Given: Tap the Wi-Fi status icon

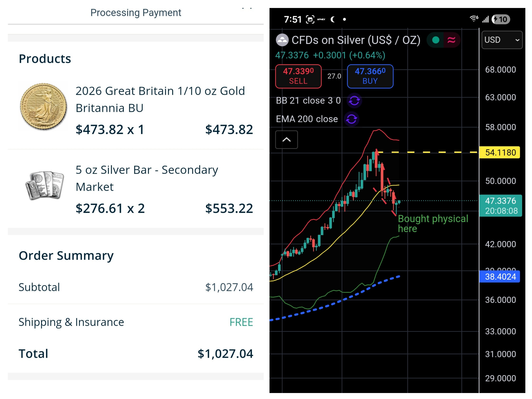Looking at the screenshot, I should pyautogui.click(x=474, y=19).
